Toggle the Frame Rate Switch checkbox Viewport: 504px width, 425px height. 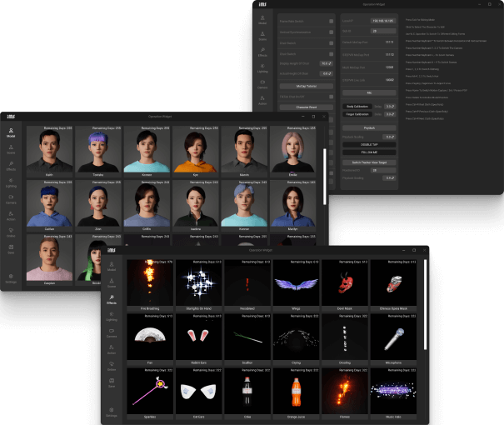pyautogui.click(x=331, y=19)
